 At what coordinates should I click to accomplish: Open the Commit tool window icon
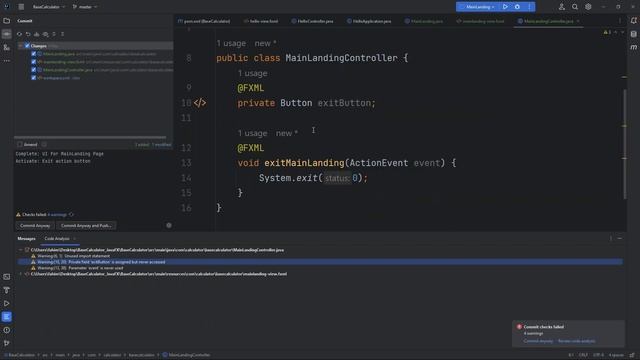(x=7, y=34)
